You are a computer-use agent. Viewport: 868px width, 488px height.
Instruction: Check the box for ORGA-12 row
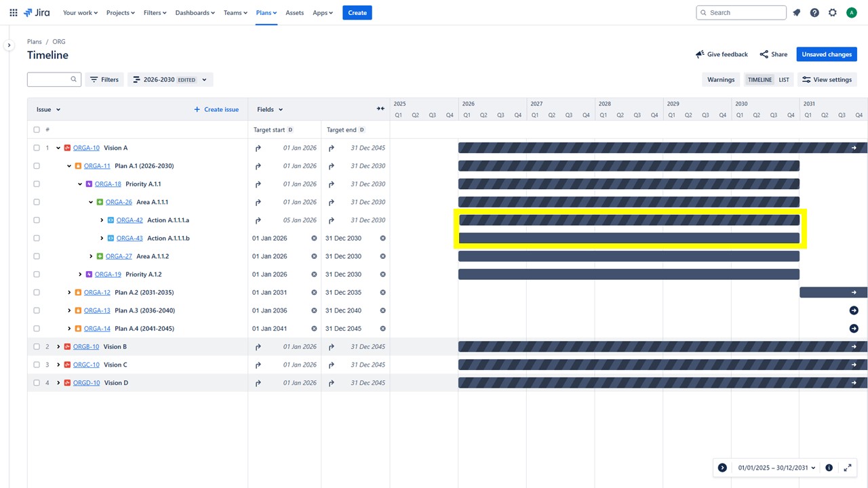point(37,293)
